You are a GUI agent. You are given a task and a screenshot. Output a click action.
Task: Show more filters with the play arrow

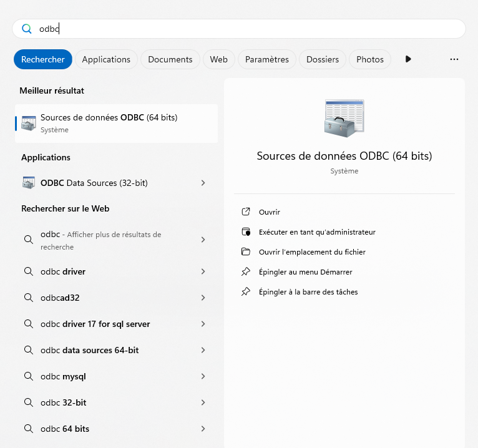coord(408,59)
